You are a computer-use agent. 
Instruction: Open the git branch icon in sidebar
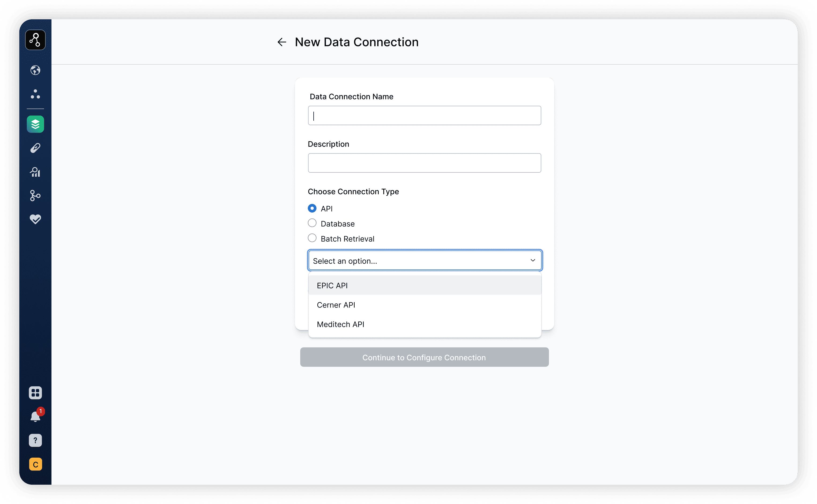[x=35, y=196]
